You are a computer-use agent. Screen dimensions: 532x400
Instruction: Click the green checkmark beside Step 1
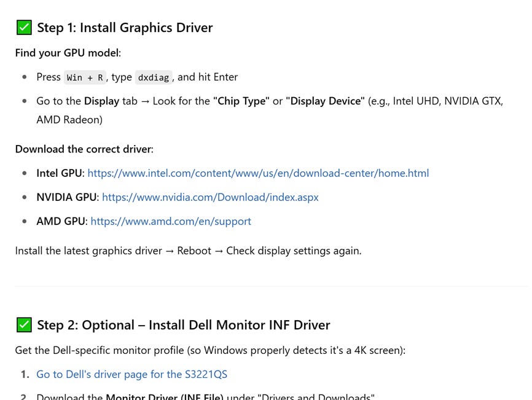click(x=24, y=28)
